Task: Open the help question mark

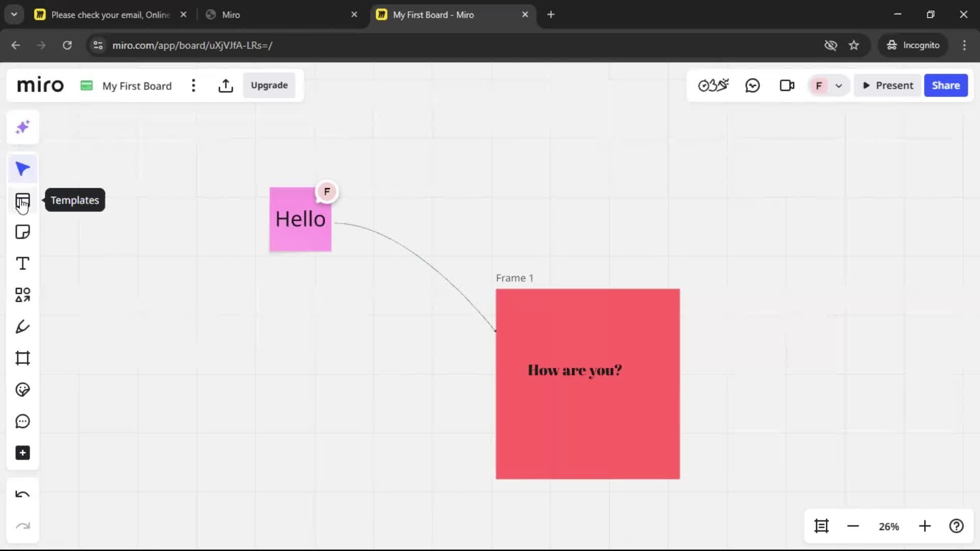Action: tap(957, 526)
